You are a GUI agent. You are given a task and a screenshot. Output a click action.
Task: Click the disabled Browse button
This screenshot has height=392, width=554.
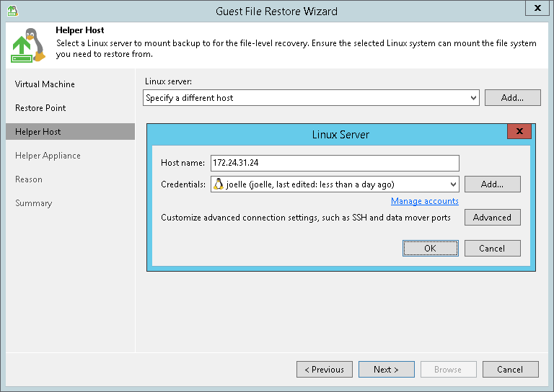tap(448, 369)
